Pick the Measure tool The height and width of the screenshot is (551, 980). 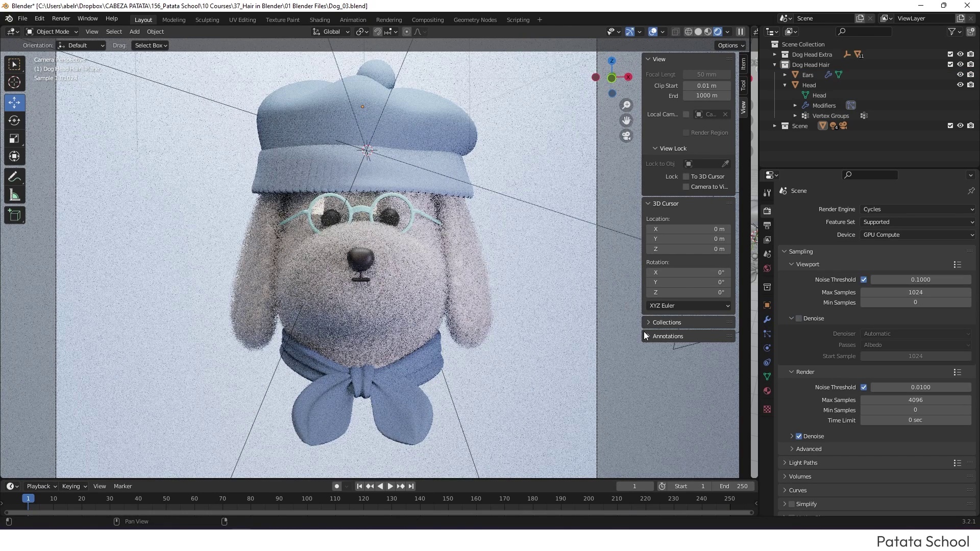coord(14,195)
